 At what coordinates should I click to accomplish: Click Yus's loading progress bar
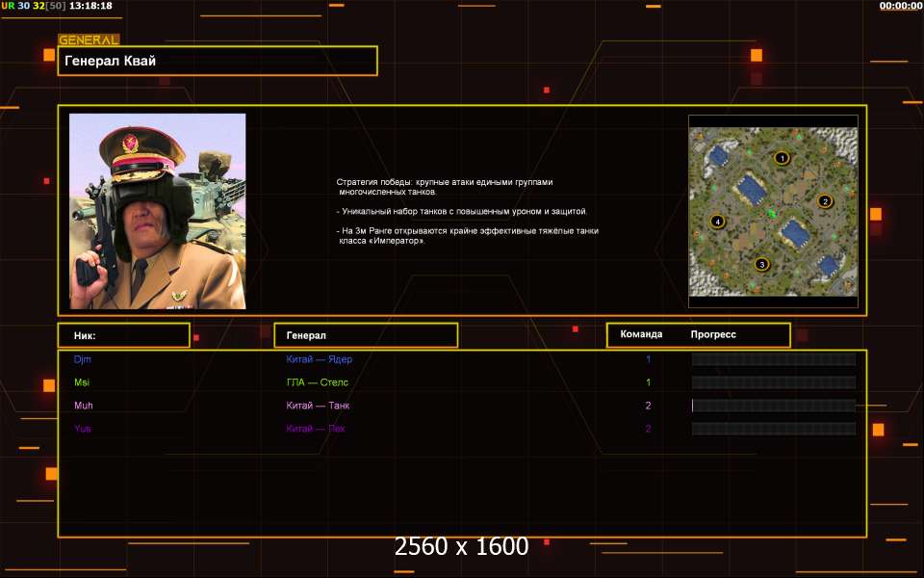pyautogui.click(x=774, y=428)
